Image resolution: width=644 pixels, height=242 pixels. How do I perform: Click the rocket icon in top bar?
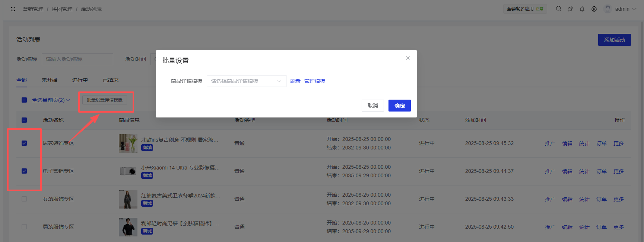click(x=570, y=9)
